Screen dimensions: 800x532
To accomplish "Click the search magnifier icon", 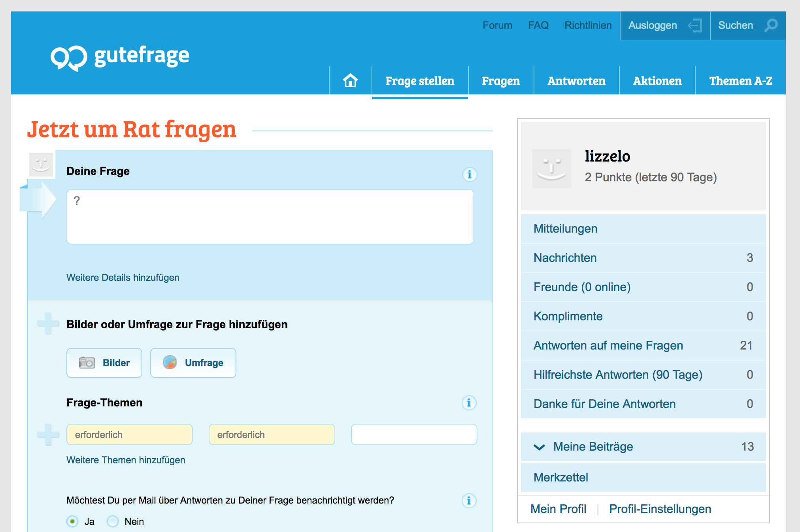I will coord(771,25).
